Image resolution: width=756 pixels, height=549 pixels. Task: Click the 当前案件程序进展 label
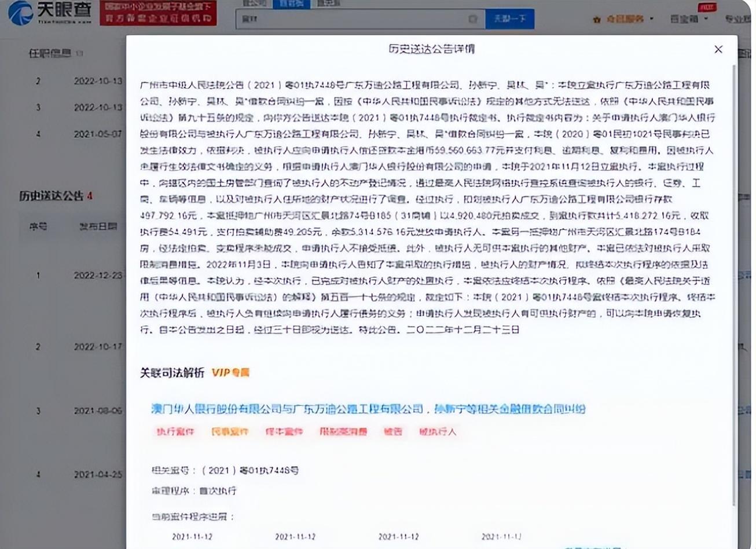coord(193,517)
